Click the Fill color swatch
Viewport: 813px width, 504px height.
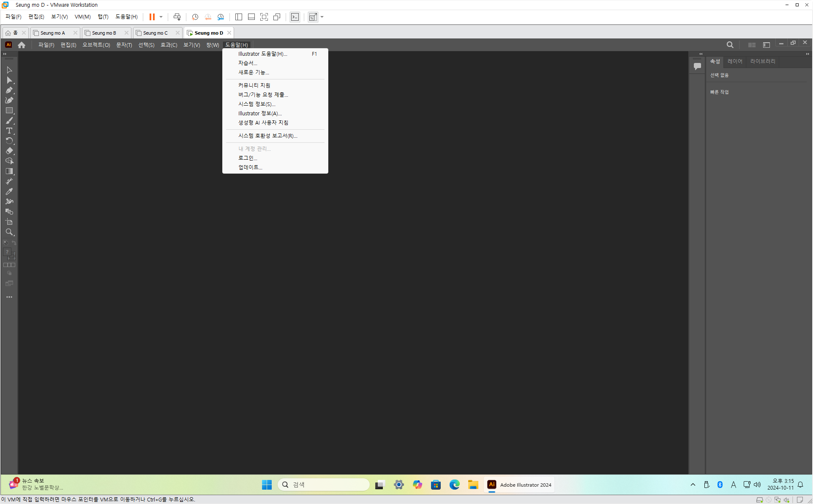[7, 252]
